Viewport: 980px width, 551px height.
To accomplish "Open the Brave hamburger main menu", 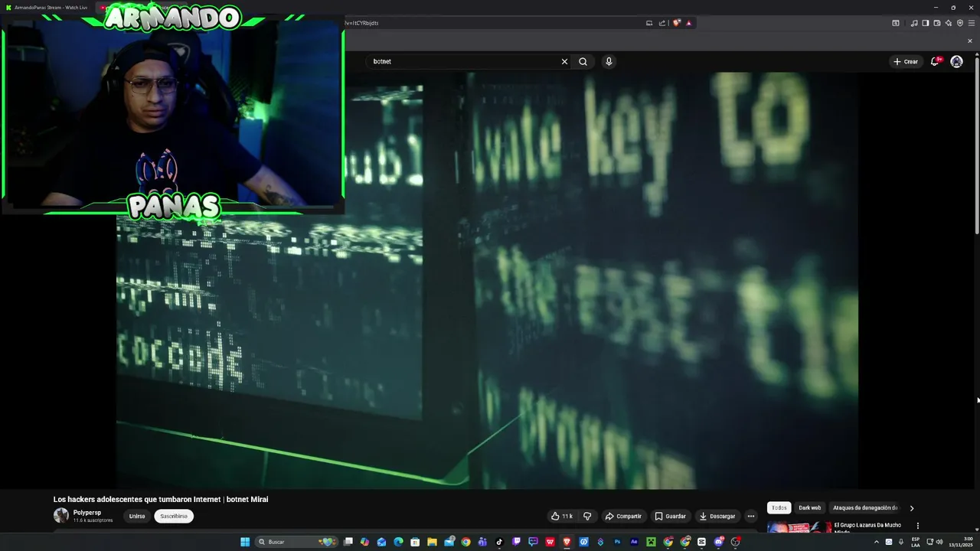I will (x=972, y=23).
